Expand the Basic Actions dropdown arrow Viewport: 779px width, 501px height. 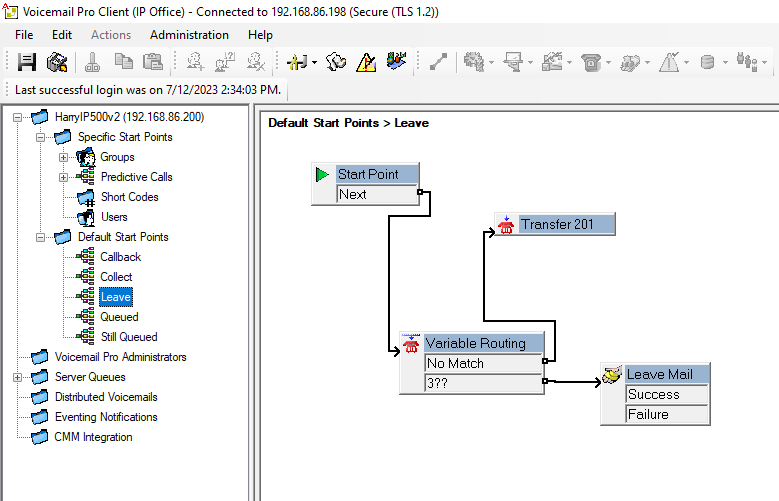491,63
